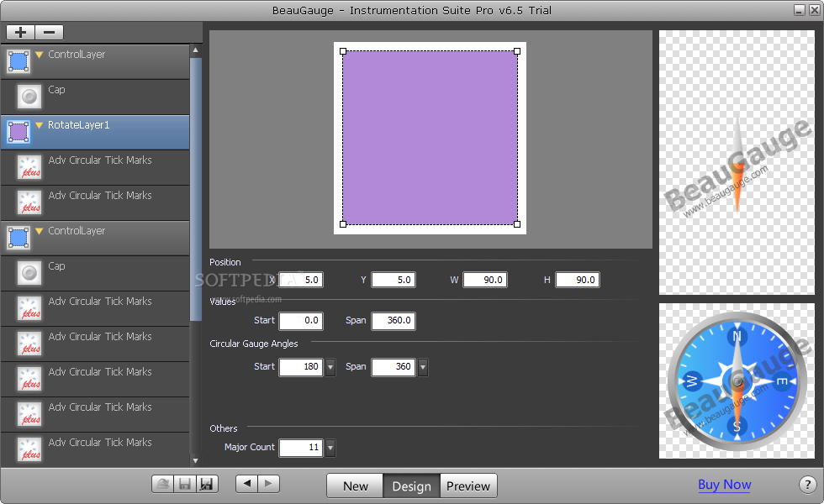Click the plus button to add a layer

click(x=20, y=33)
